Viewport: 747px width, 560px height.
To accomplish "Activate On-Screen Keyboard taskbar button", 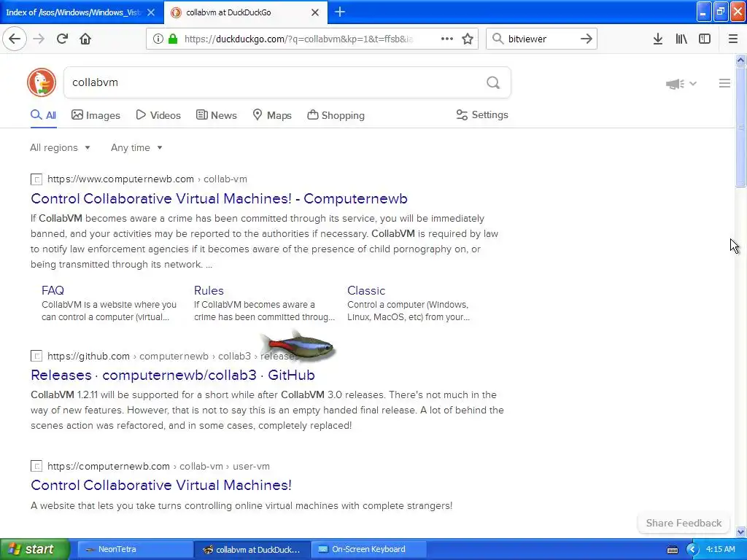I will tap(368, 550).
